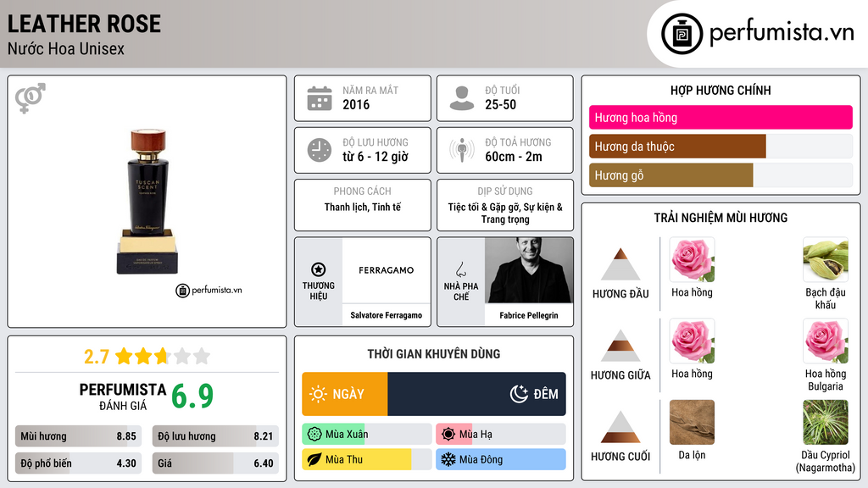Click the unisex gender symbol icon
868x488 pixels.
pyautogui.click(x=31, y=98)
